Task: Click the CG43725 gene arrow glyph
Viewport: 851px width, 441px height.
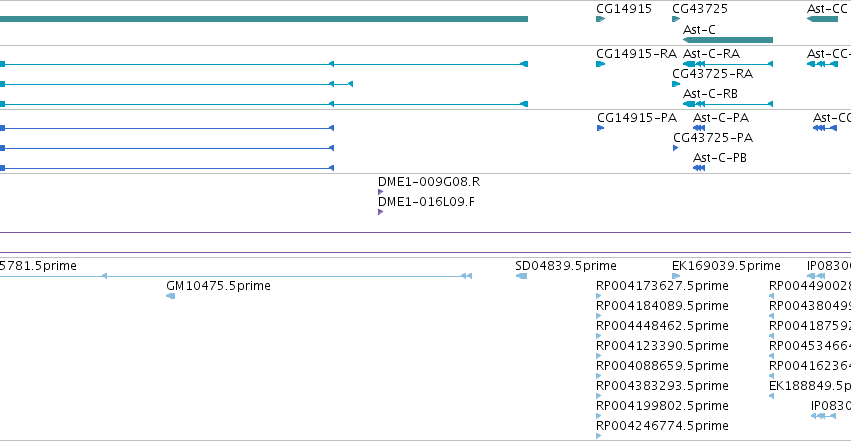Action: click(x=676, y=19)
